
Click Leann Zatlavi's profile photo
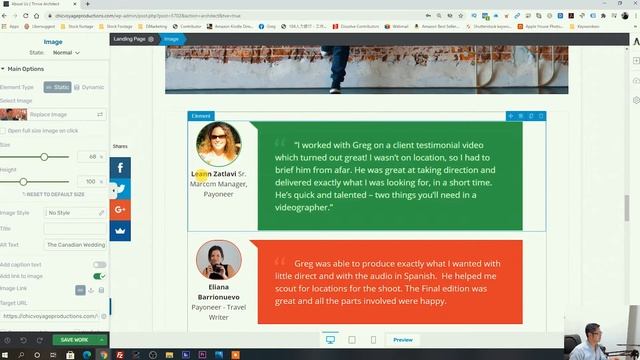coord(218,144)
